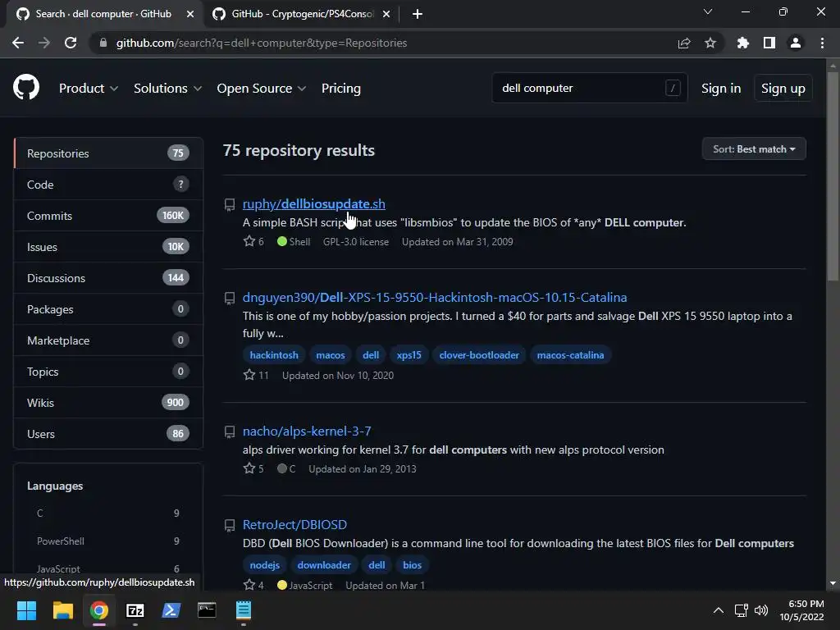Open PowerShell from the taskbar

click(171, 610)
